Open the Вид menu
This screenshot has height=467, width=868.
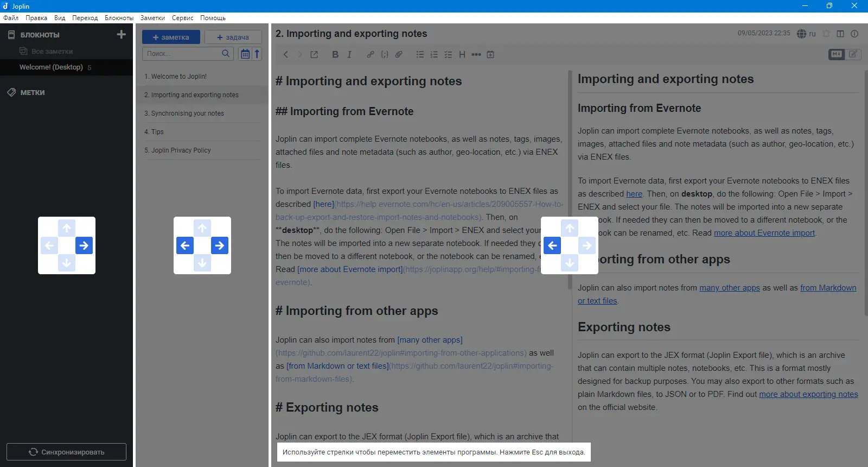coord(60,18)
